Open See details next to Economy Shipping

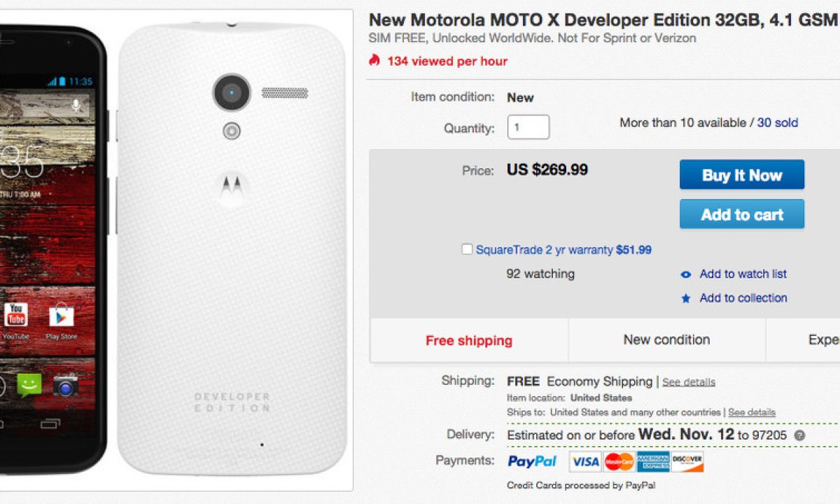[x=689, y=382]
